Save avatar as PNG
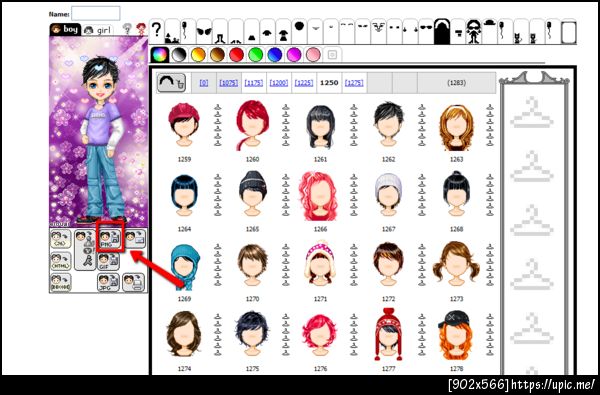The image size is (600, 395). tap(110, 238)
